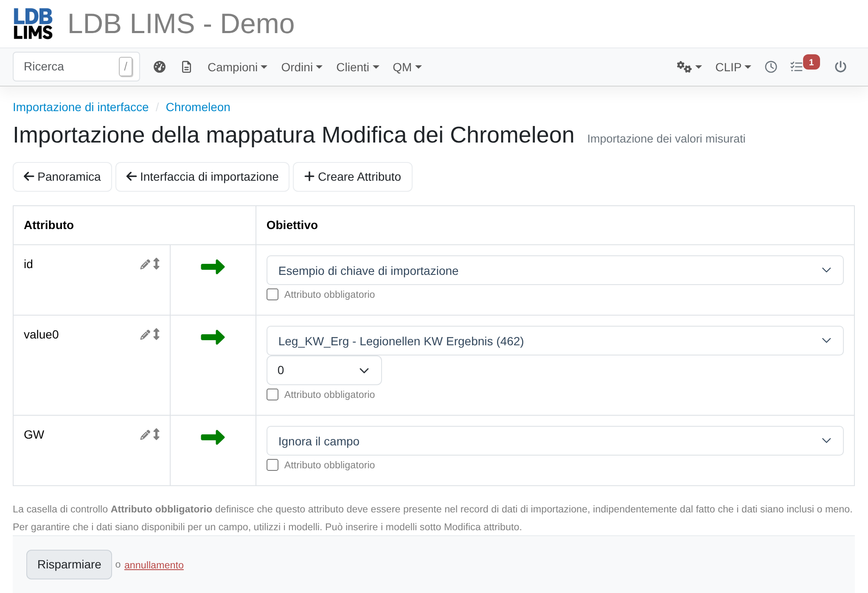Open the QM menu
The height and width of the screenshot is (593, 868).
407,67
